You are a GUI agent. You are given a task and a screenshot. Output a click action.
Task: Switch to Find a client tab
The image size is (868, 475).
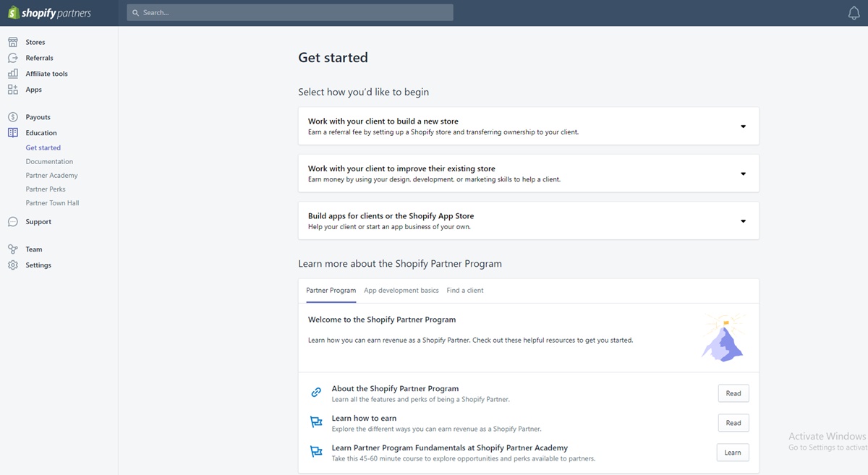click(x=465, y=291)
